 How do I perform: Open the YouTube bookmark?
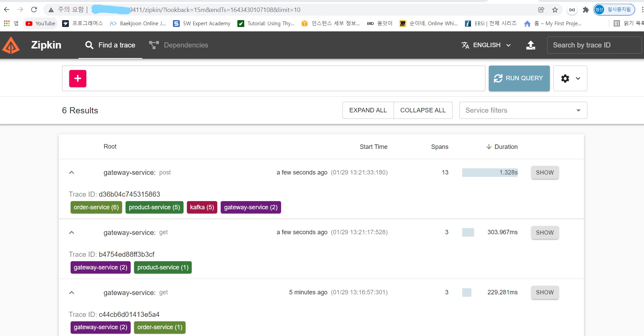coord(40,23)
